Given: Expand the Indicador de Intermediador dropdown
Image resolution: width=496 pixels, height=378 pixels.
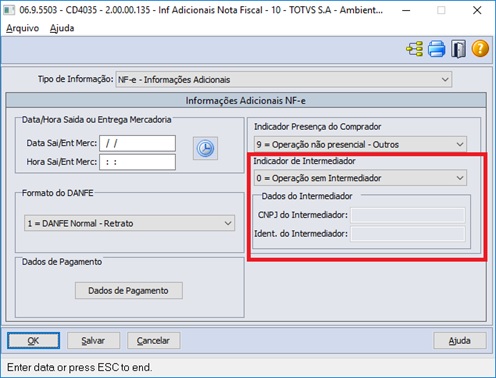Looking at the screenshot, I should [x=360, y=178].
